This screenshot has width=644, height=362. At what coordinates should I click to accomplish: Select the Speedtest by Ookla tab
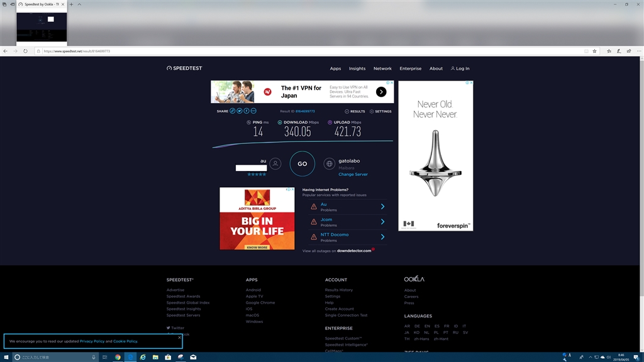pos(42,4)
